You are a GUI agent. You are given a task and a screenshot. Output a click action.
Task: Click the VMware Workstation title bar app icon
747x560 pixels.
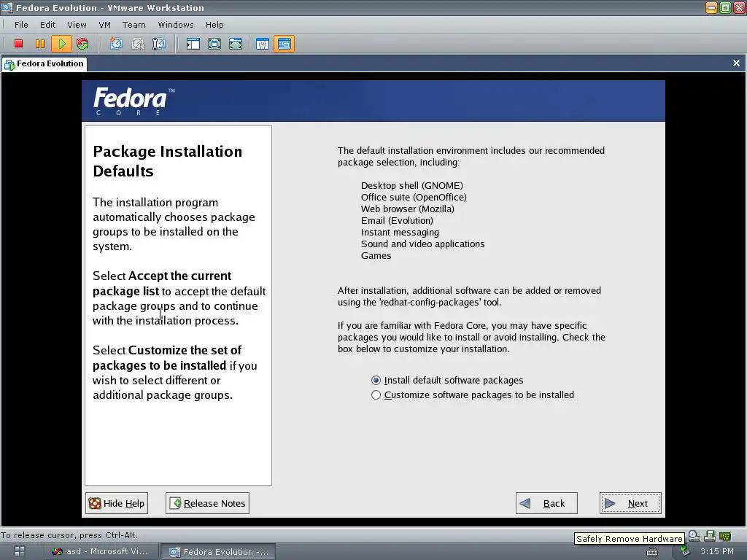(x=7, y=7)
